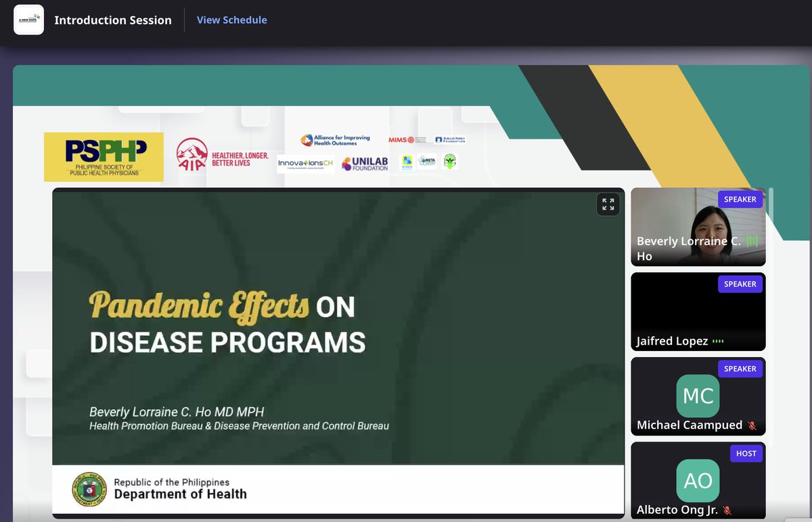Click the 'Pandemic Effects ON' slide heading
The height and width of the screenshot is (522, 812).
(x=222, y=306)
